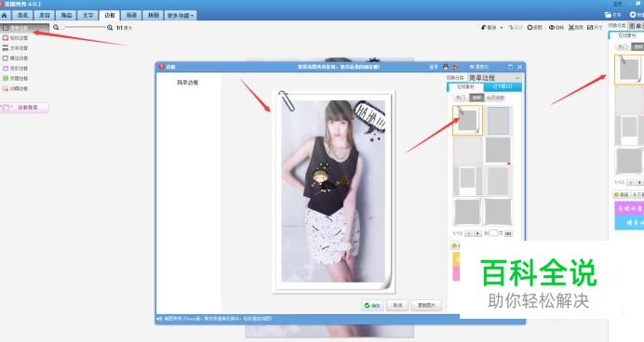The image size is (644, 342).
Task: Click the zoom in magnifier icon
Action: 110,28
